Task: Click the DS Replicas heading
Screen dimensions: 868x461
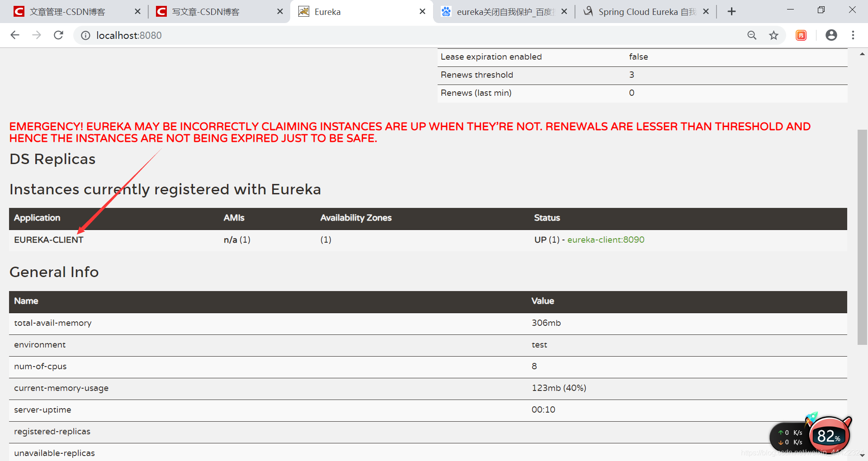Action: tap(52, 159)
